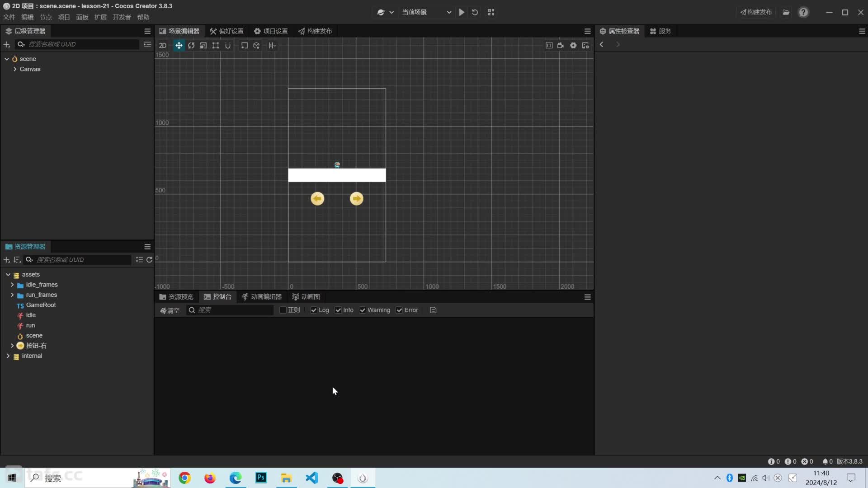868x488 pixels.
Task: Collapse the assets folder
Action: pyautogui.click(x=8, y=275)
